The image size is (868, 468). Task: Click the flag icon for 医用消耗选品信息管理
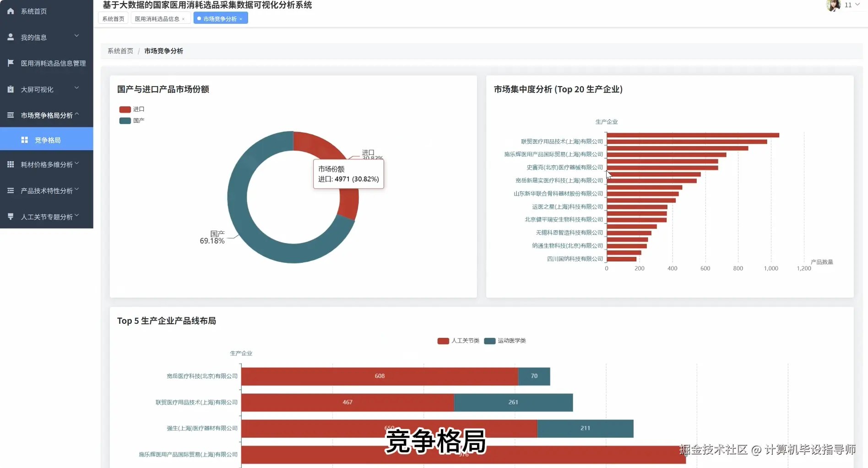pos(11,63)
